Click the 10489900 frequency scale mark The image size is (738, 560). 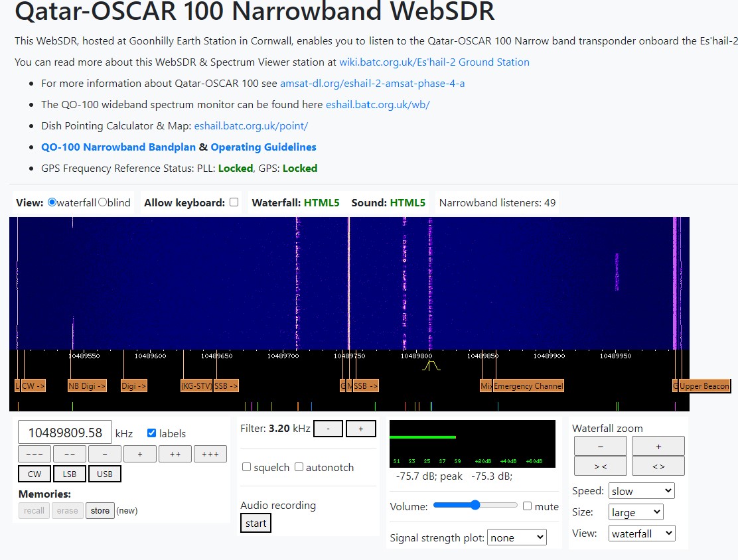549,356
